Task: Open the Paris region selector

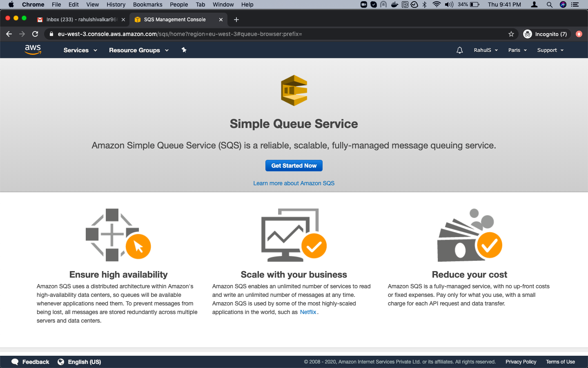Action: pyautogui.click(x=517, y=50)
